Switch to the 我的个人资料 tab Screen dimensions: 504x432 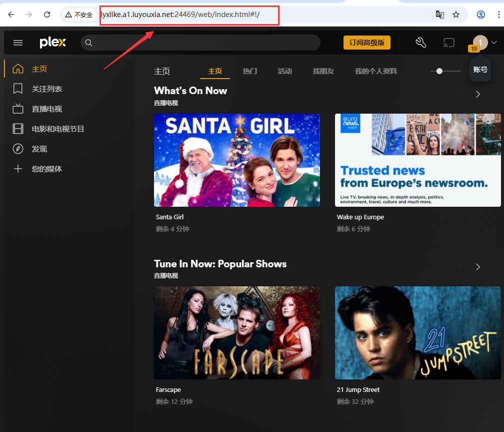376,71
